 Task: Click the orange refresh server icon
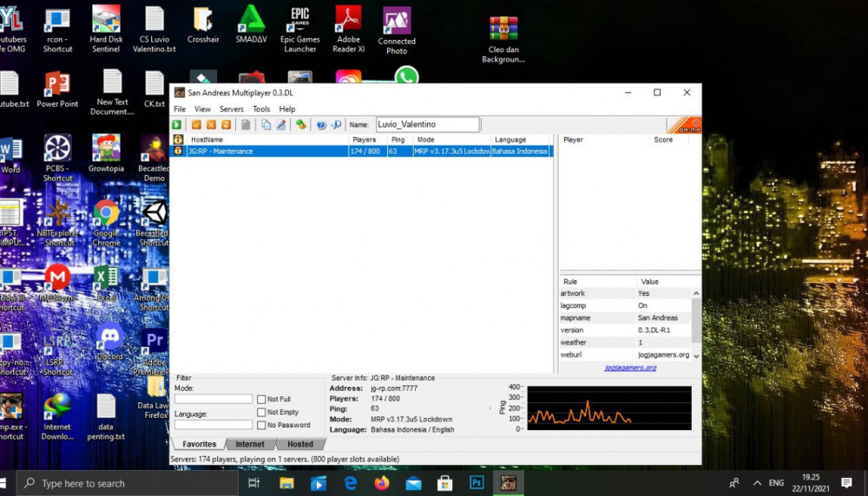point(226,125)
